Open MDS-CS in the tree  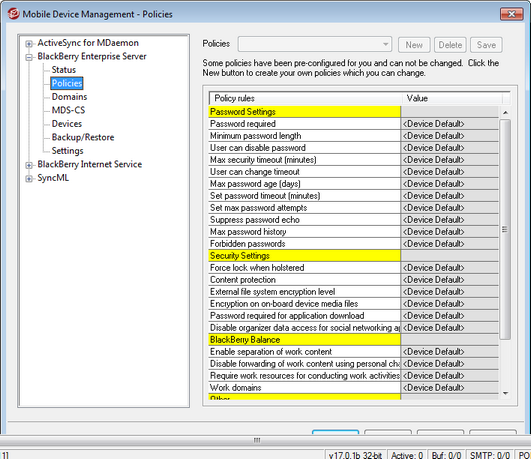68,110
